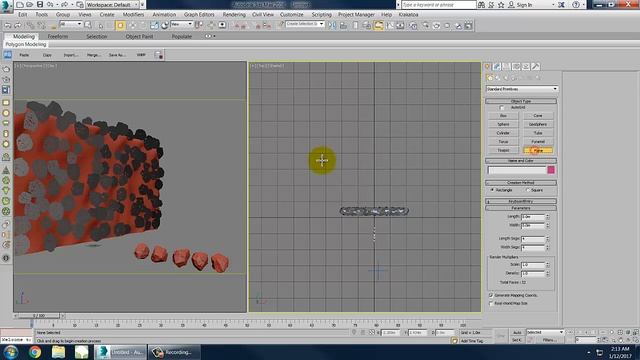Collapse the Name and Color rollout
The width and height of the screenshot is (640, 360).
(x=521, y=161)
